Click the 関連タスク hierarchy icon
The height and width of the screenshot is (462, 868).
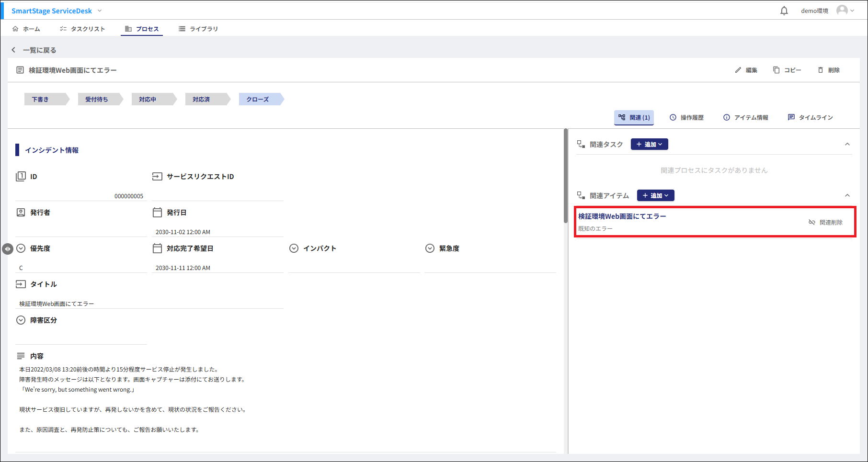(581, 144)
